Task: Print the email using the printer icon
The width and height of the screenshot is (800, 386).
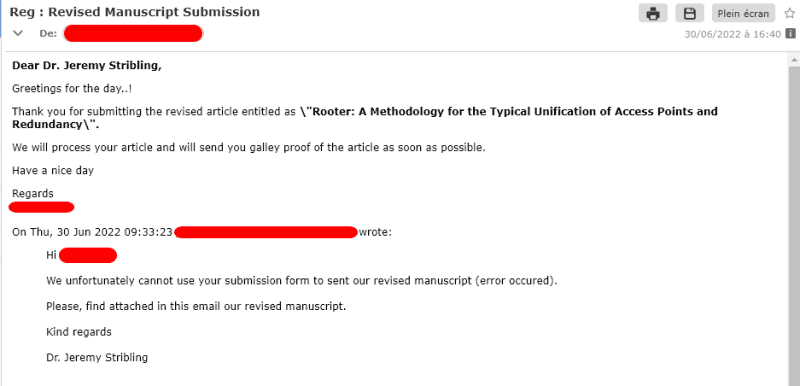Action: pyautogui.click(x=653, y=13)
